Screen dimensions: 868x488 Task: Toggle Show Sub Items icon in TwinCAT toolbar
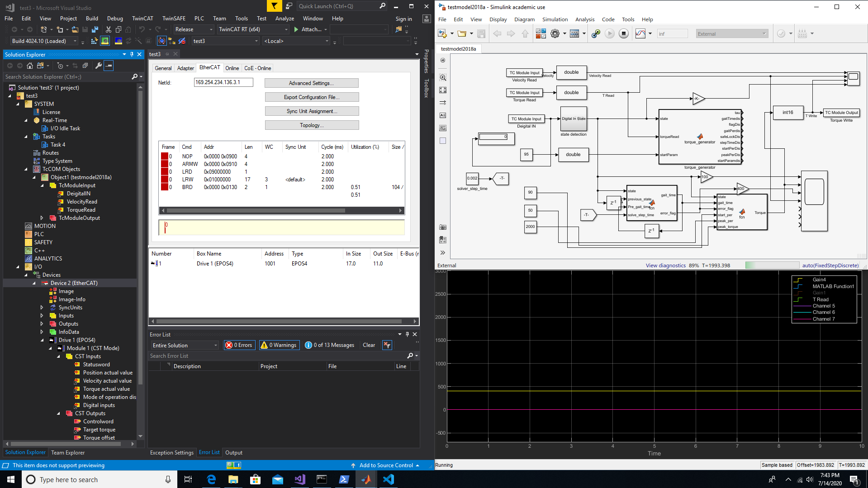[171, 41]
